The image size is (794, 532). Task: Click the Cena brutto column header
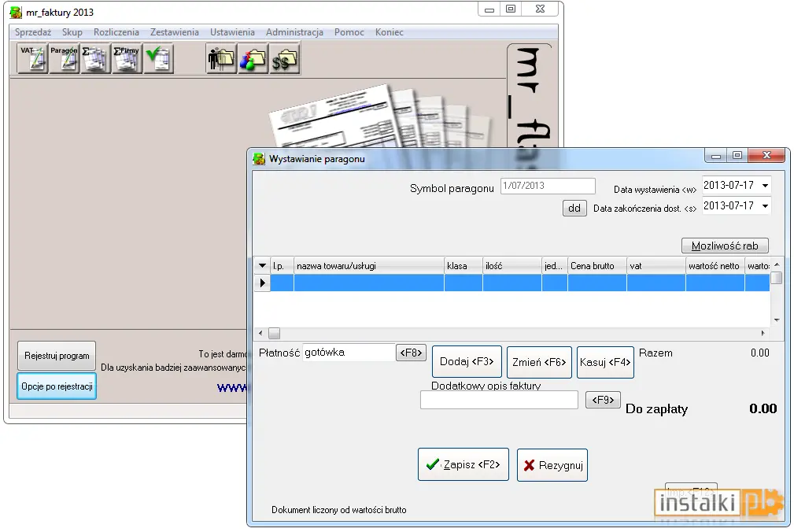point(597,266)
